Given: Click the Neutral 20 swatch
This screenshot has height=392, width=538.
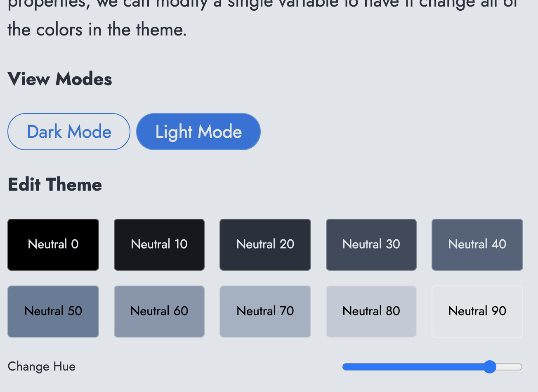Looking at the screenshot, I should (265, 244).
